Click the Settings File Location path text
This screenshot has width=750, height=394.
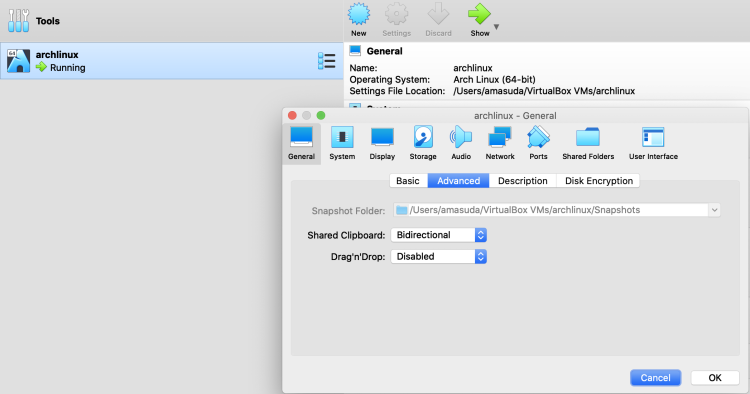(x=544, y=91)
